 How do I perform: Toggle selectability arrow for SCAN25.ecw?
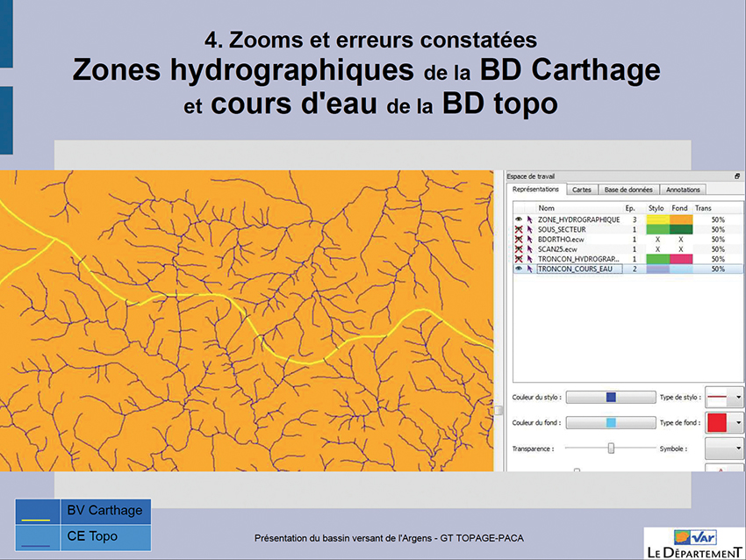[529, 248]
